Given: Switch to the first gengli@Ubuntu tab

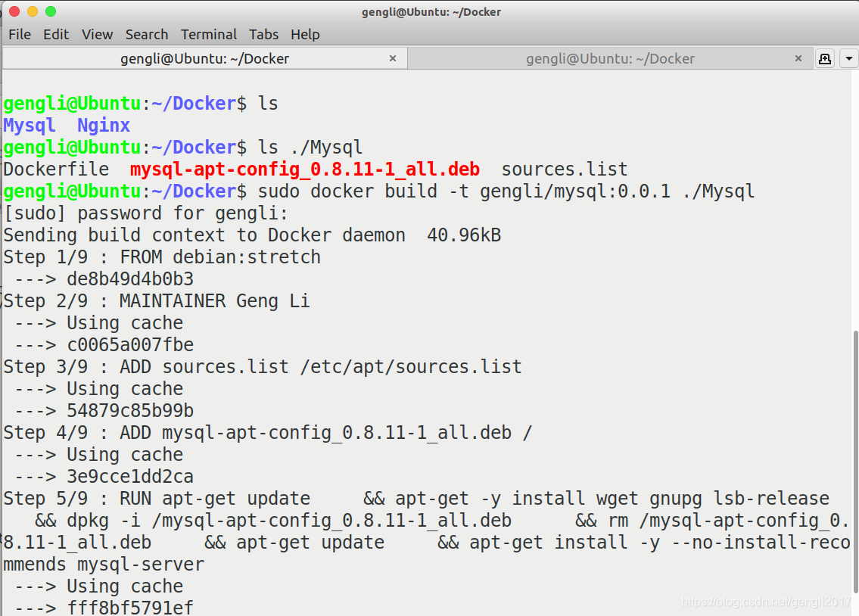Looking at the screenshot, I should tap(204, 58).
